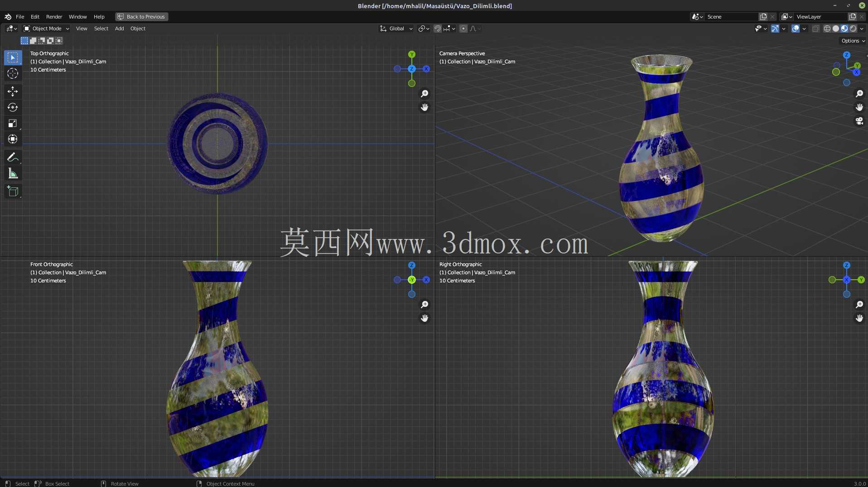868x487 pixels.
Task: Open the viewport View menu
Action: (82, 29)
